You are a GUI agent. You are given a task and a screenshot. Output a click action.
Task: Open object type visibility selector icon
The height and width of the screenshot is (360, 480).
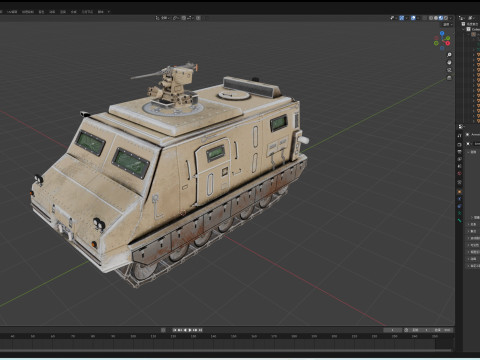(392, 18)
